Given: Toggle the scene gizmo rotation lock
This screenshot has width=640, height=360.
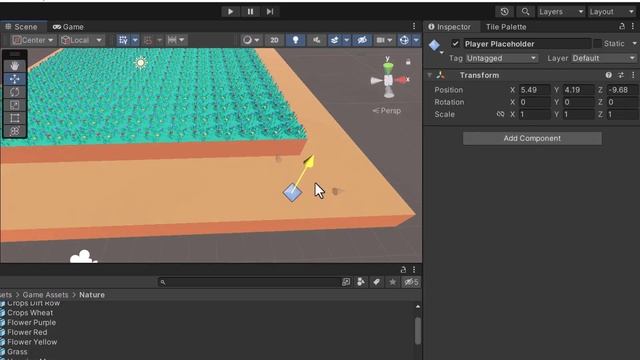Looking at the screenshot, I should (408, 62).
